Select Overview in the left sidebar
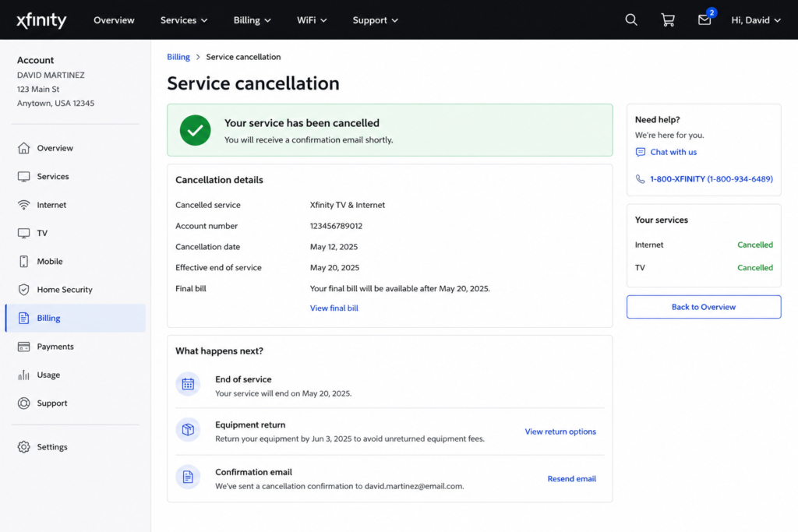This screenshot has width=798, height=532. [x=76, y=148]
